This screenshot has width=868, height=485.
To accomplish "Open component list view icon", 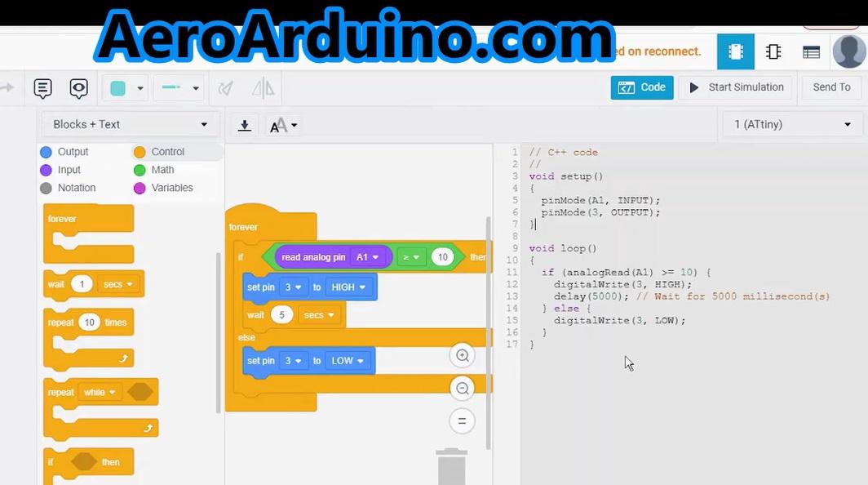I will click(811, 52).
